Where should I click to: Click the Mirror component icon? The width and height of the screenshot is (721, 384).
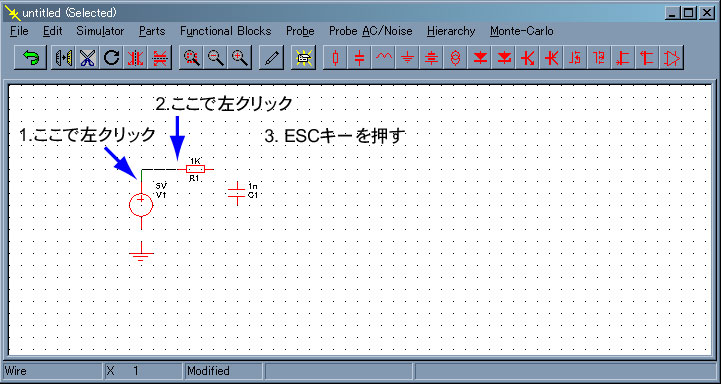click(x=62, y=58)
